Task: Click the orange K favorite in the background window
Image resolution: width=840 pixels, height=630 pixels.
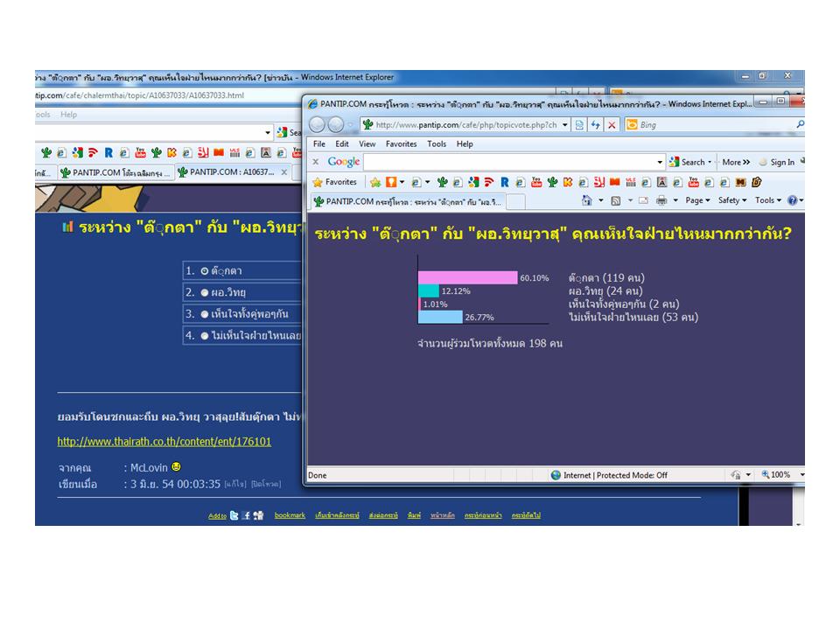Action: click(171, 153)
